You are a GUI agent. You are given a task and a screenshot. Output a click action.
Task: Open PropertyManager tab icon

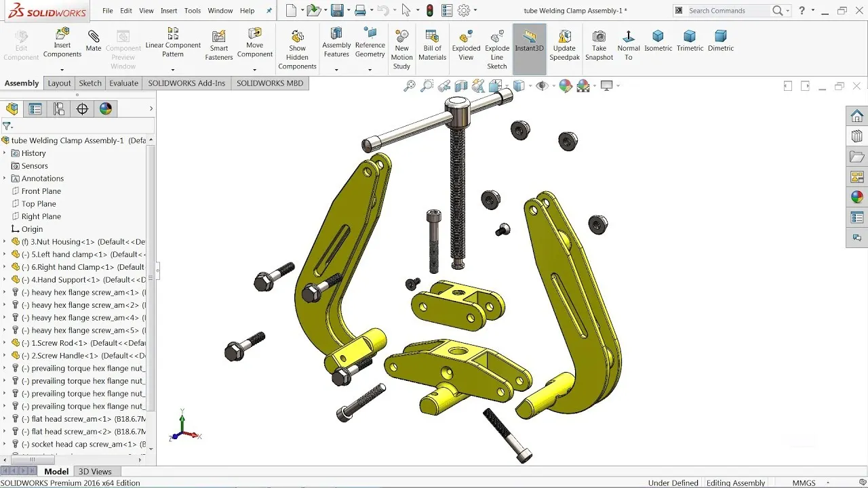tap(35, 108)
